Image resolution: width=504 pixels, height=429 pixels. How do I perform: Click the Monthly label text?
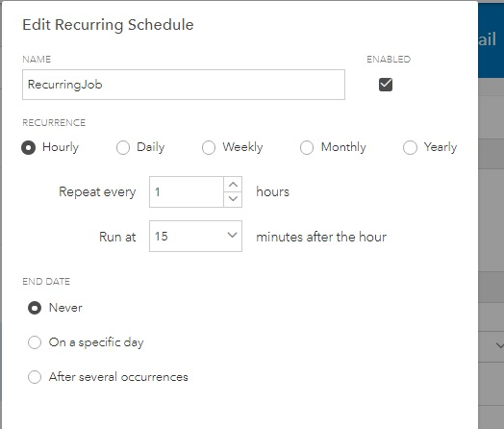tap(343, 147)
